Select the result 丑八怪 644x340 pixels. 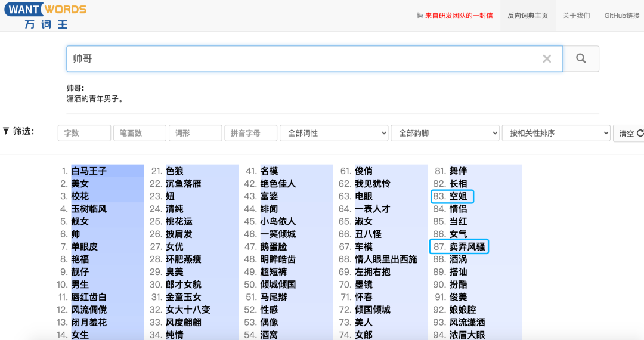pos(368,234)
